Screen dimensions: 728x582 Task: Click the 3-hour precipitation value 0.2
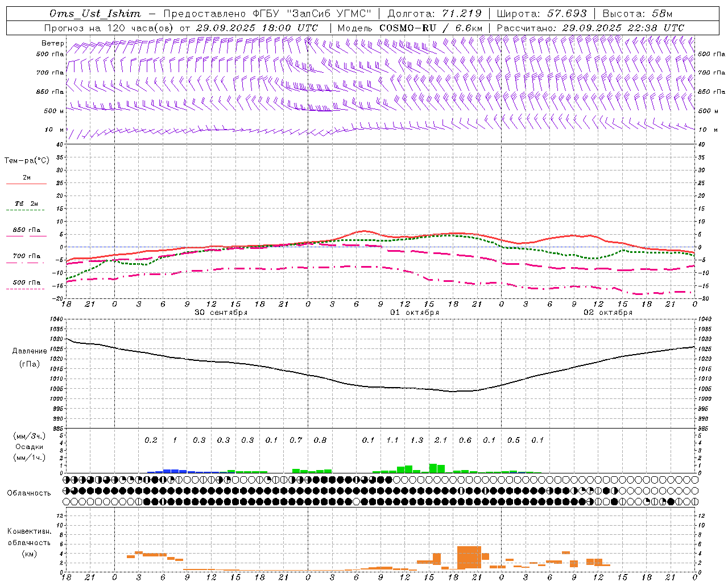(151, 440)
